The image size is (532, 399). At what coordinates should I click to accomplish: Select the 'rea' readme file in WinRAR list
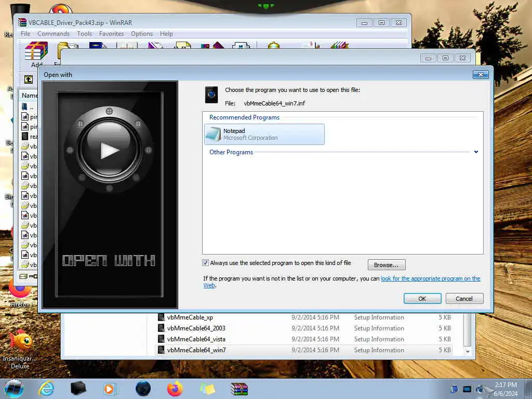[x=29, y=137]
